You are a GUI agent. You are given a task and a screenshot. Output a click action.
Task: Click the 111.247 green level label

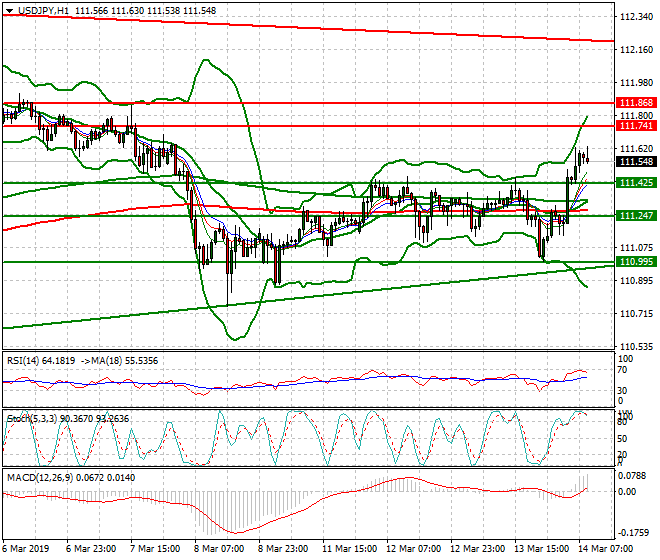(636, 216)
